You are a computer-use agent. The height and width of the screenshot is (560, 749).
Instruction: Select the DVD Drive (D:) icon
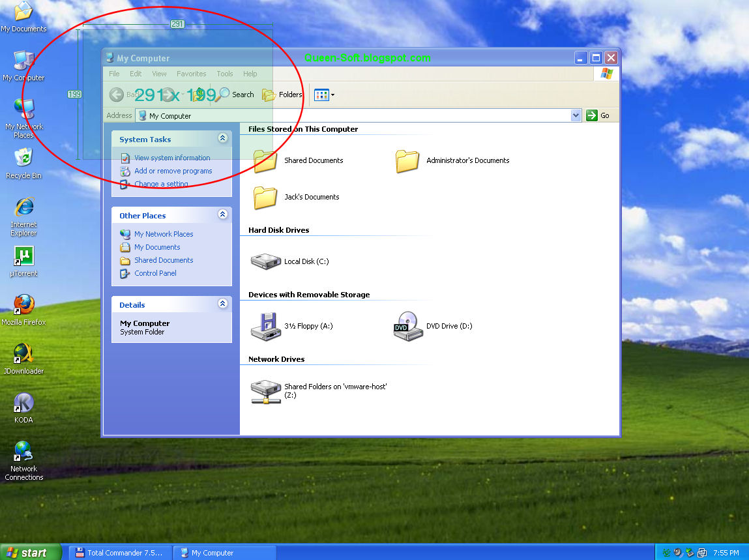click(x=432, y=326)
